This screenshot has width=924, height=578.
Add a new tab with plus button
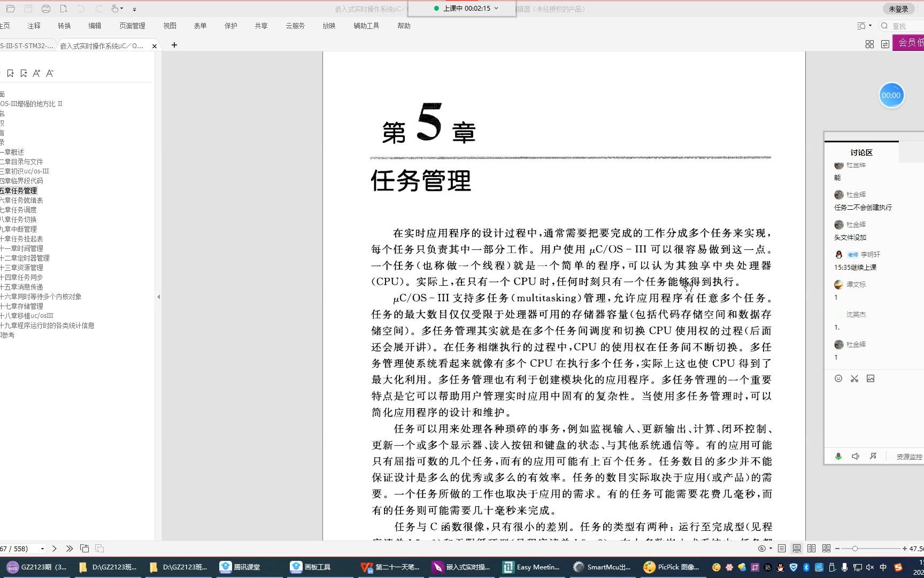[x=174, y=45]
